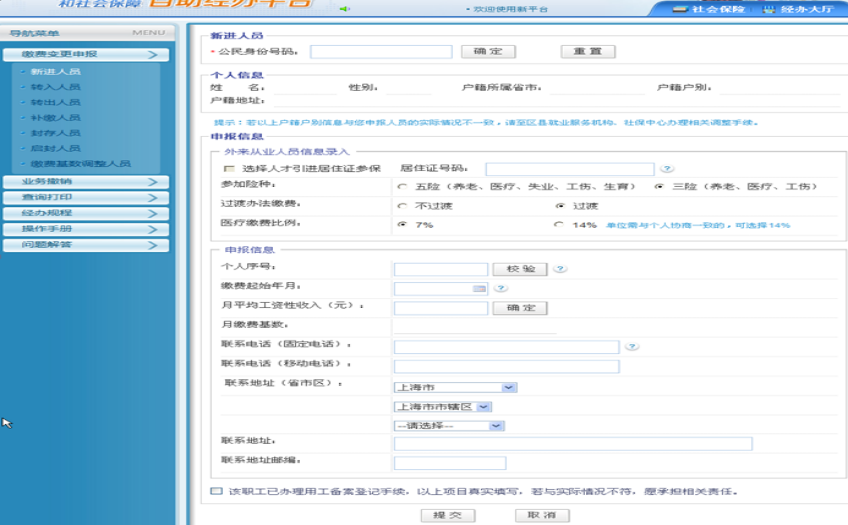This screenshot has height=525, width=848.
Task: Click the 欢迎使用新平台 notice text
Action: (x=511, y=9)
